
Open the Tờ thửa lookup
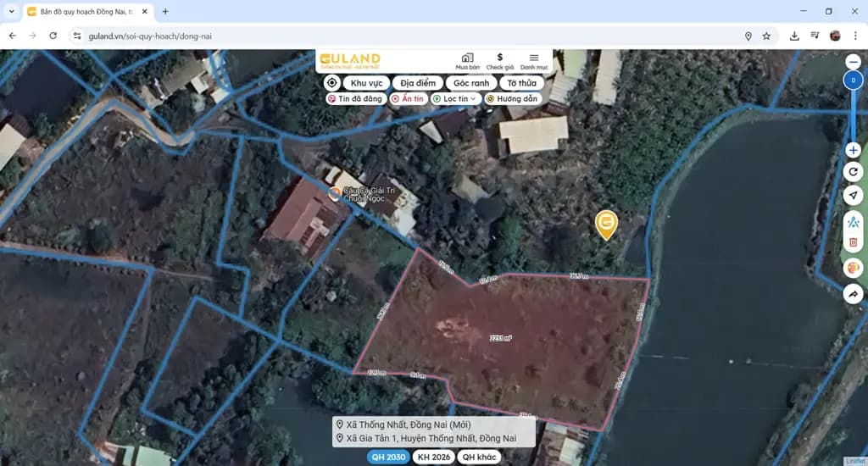[x=521, y=83]
